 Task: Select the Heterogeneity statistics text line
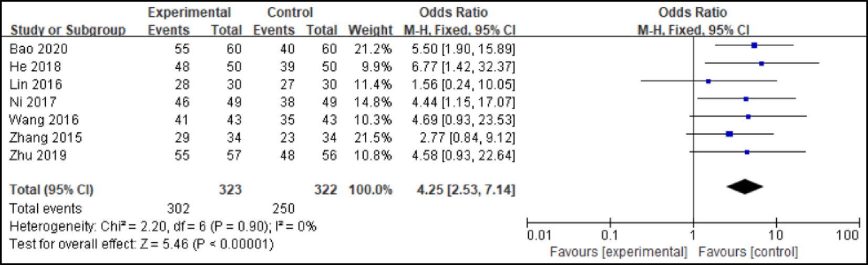pyautogui.click(x=163, y=227)
